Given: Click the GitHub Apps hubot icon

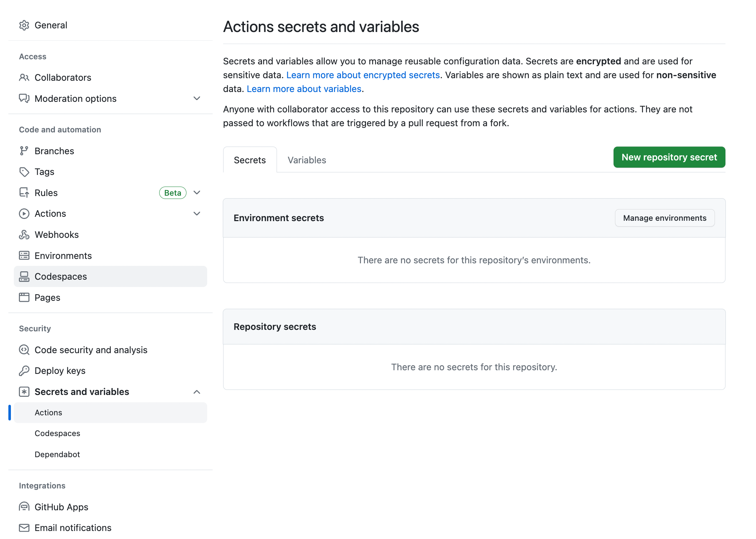Looking at the screenshot, I should click(x=24, y=507).
